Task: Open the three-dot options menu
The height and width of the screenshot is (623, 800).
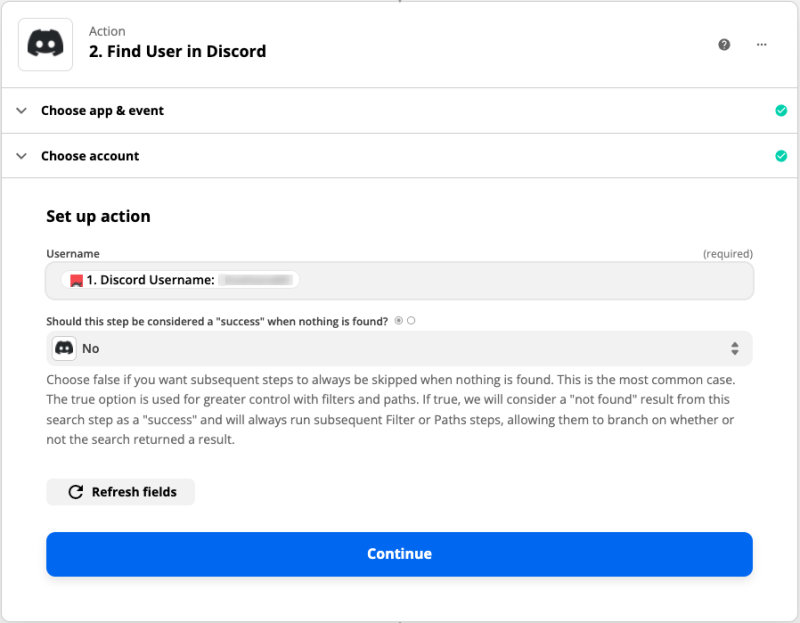Action: pos(761,45)
